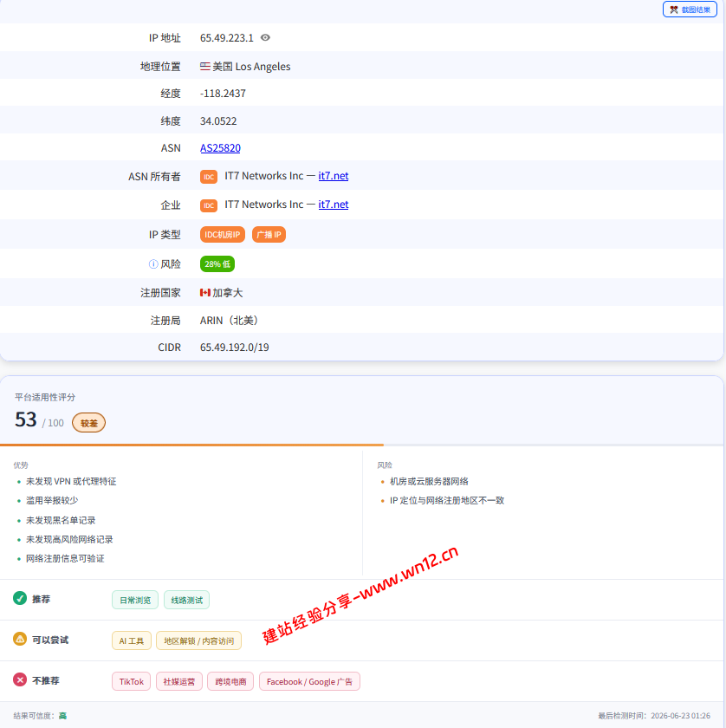The width and height of the screenshot is (726, 728).
Task: Click the score progress bar
Action: (x=361, y=445)
